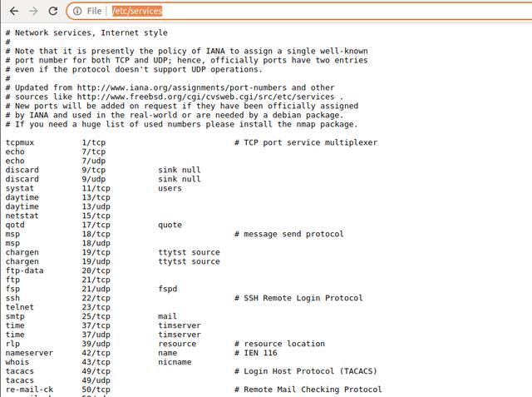Select the 'systat' service name
Image resolution: width=532 pixels, height=397 pixels.
20,188
